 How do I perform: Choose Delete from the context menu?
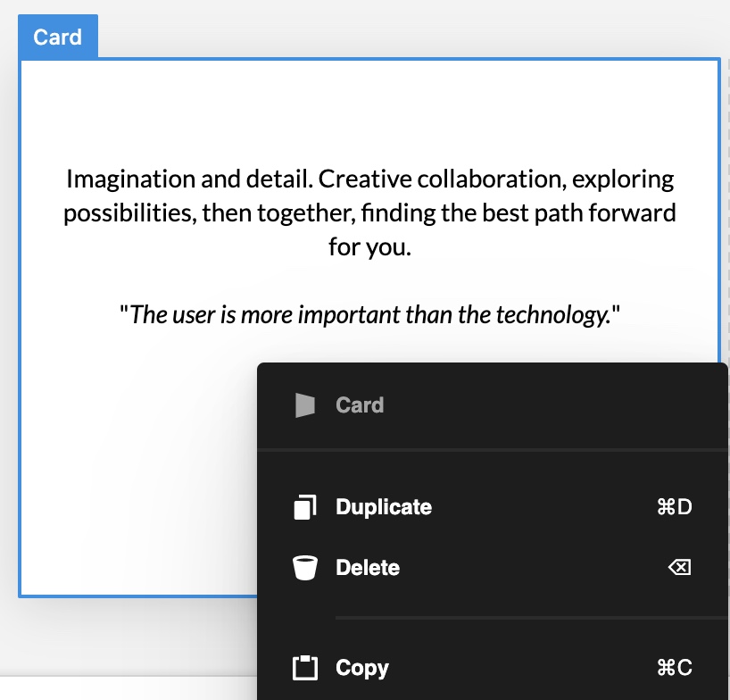[x=367, y=568]
